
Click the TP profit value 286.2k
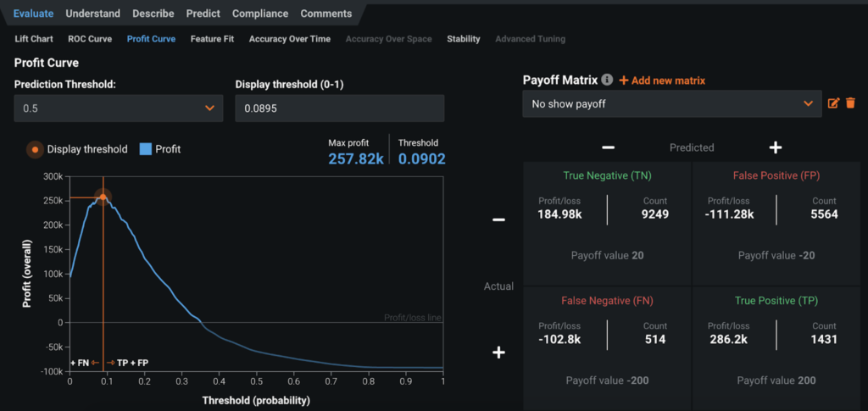click(x=726, y=340)
